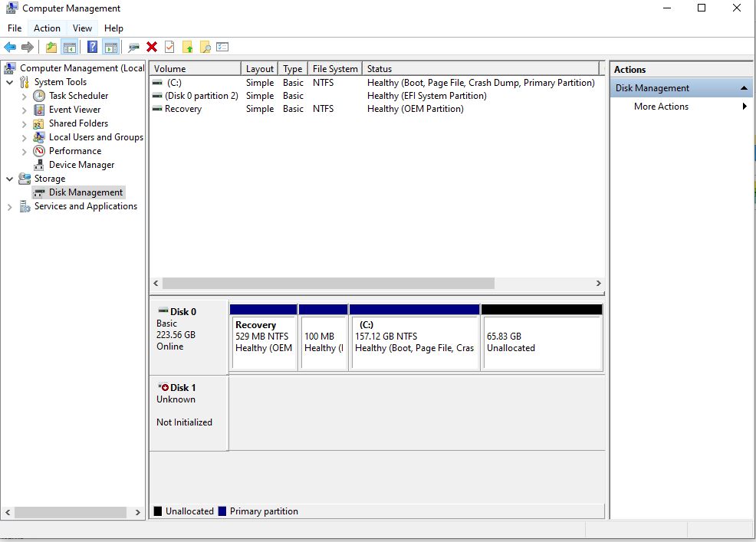
Task: Open Device Manager in the console tree
Action: (81, 165)
